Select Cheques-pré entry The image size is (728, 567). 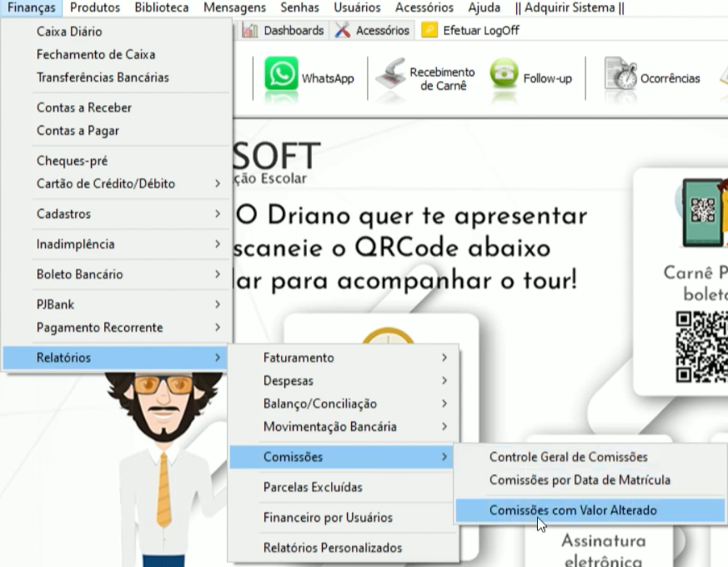point(116,161)
